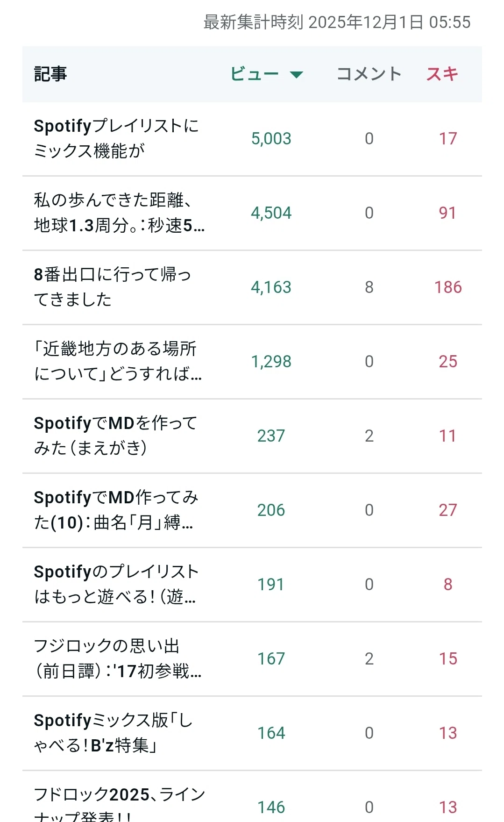504x822 pixels.
Task: Sort by コメント column header
Action: click(369, 74)
